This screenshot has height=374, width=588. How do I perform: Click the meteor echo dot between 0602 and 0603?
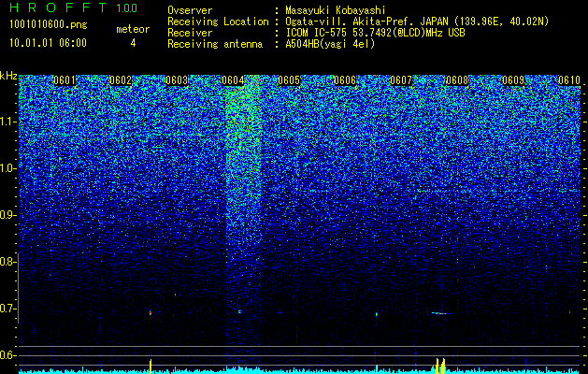(151, 312)
